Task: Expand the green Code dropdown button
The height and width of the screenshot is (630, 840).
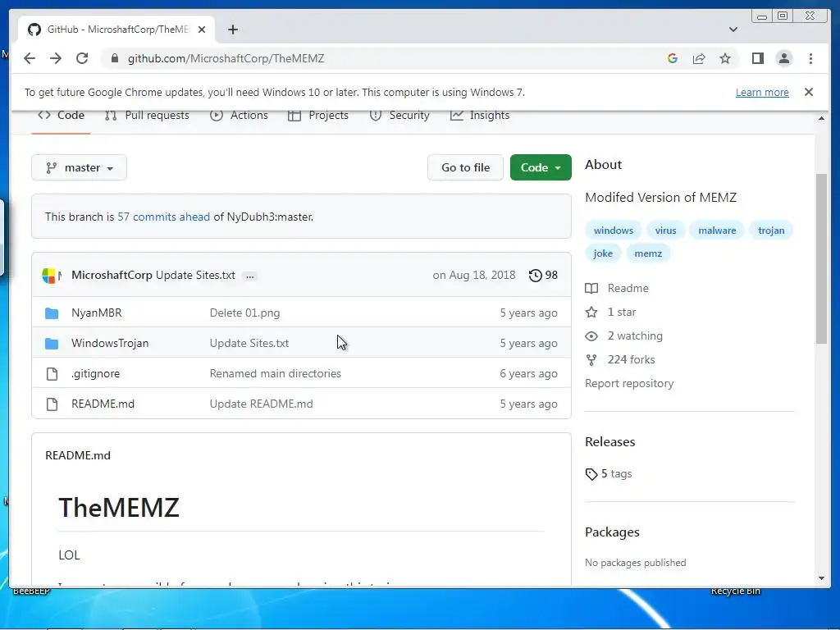Action: tap(541, 167)
